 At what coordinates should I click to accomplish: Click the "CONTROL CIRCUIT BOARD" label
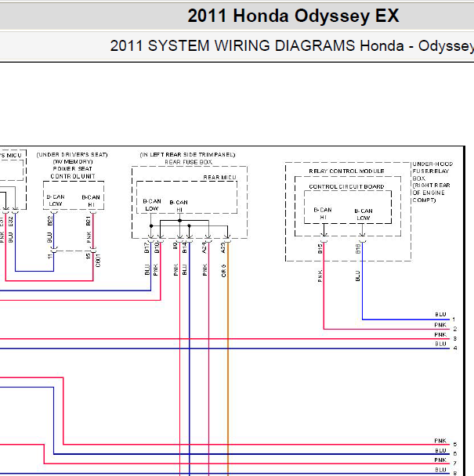point(346,186)
